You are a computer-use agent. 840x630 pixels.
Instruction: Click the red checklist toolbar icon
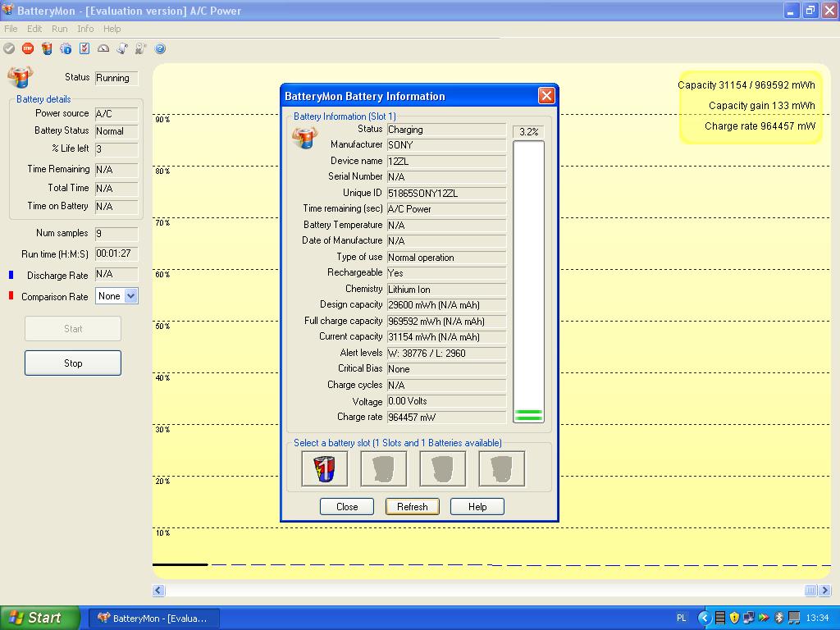coord(84,48)
